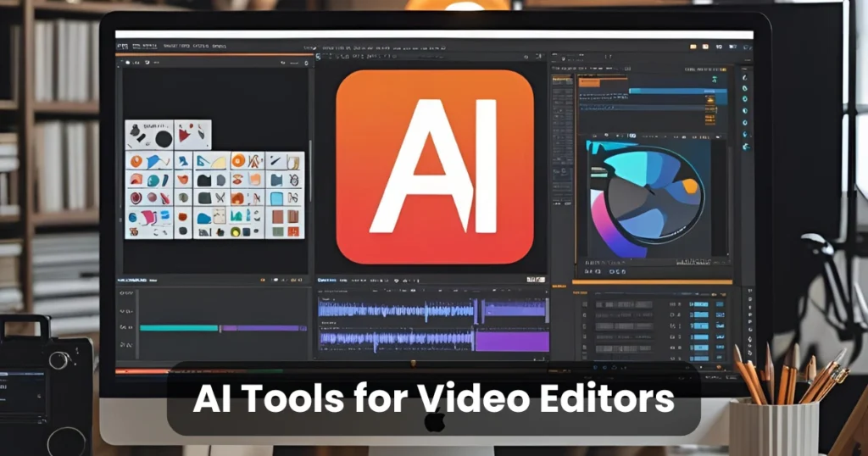Click the orange ring asset in top grid row
Image resolution: width=868 pixels, height=456 pixels.
coord(238,160)
